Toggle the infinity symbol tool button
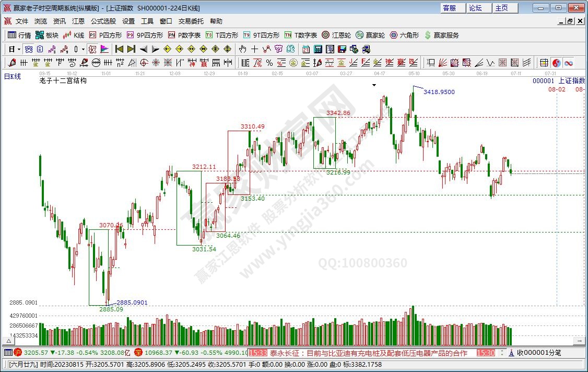 [x=568, y=63]
